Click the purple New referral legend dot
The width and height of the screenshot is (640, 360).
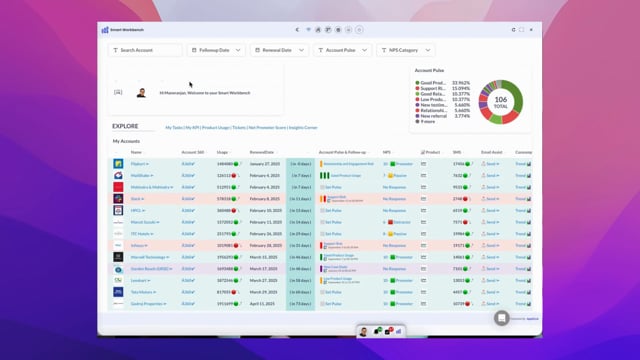point(417,116)
